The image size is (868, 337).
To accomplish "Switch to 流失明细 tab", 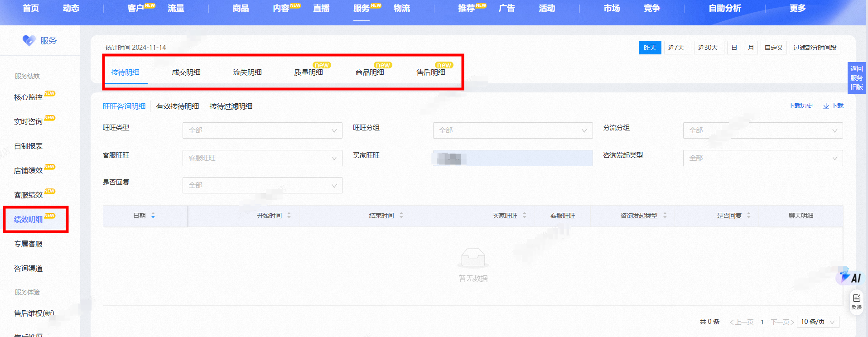I will (x=247, y=72).
